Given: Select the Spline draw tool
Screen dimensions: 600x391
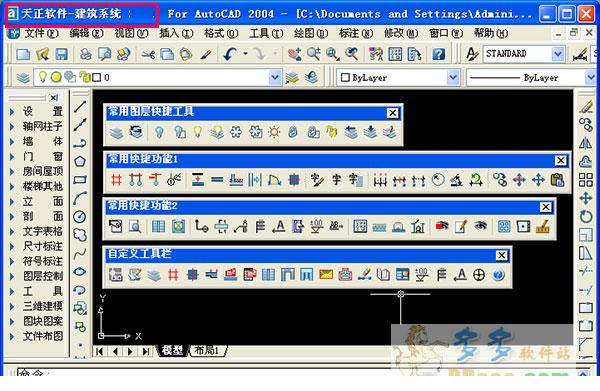Looking at the screenshot, I should (80, 253).
